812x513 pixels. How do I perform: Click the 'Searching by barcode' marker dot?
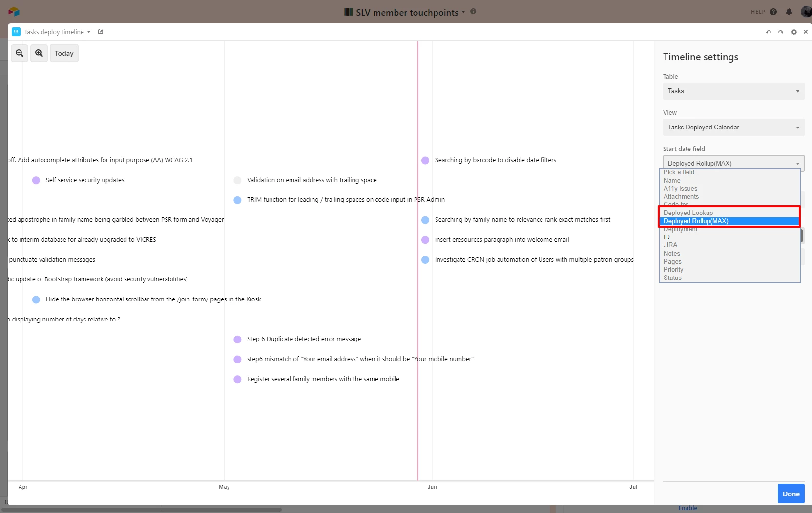point(425,160)
